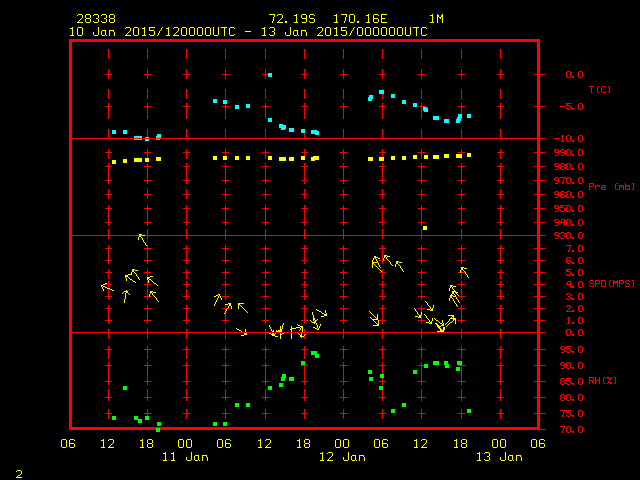Select the latitude text 72.19S

point(289,19)
